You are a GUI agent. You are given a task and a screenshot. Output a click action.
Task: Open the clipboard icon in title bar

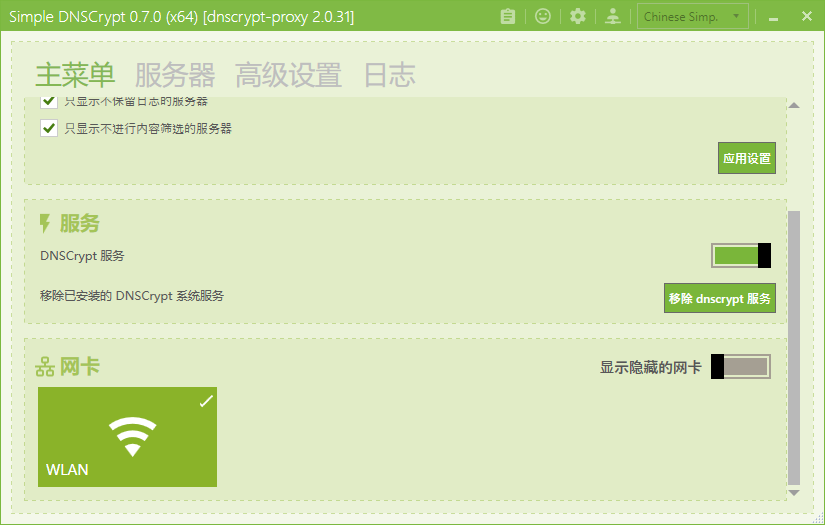[x=508, y=16]
